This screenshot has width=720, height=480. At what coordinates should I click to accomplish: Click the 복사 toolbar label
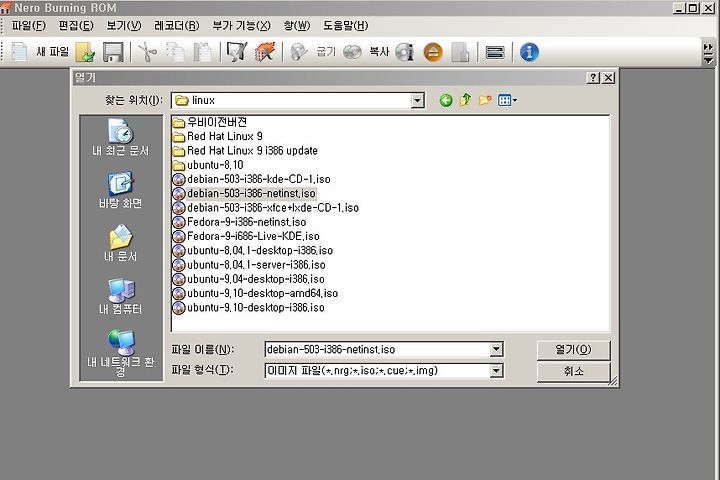(379, 52)
